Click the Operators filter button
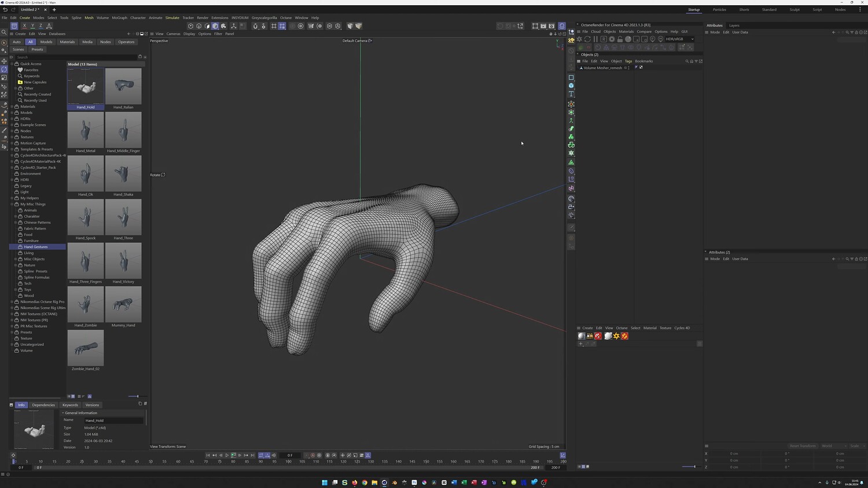 (x=126, y=42)
